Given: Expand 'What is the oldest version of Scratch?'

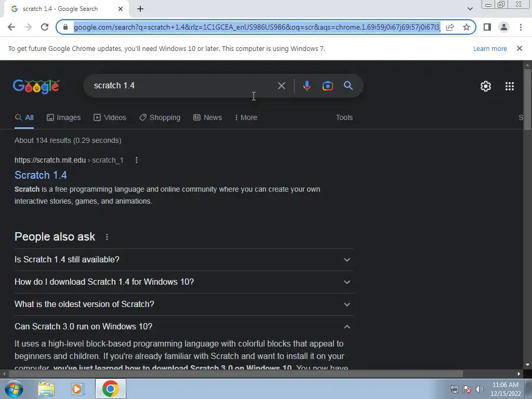Looking at the screenshot, I should pyautogui.click(x=183, y=304).
